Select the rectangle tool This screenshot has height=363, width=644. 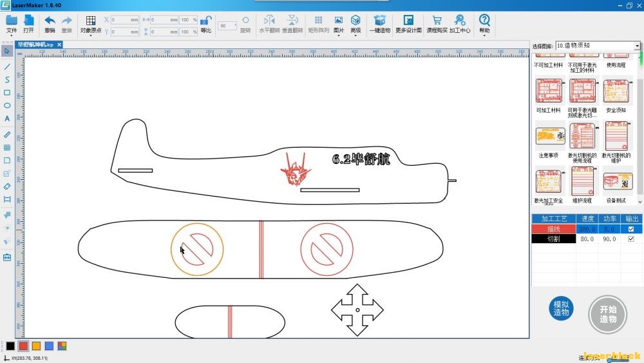tap(7, 92)
